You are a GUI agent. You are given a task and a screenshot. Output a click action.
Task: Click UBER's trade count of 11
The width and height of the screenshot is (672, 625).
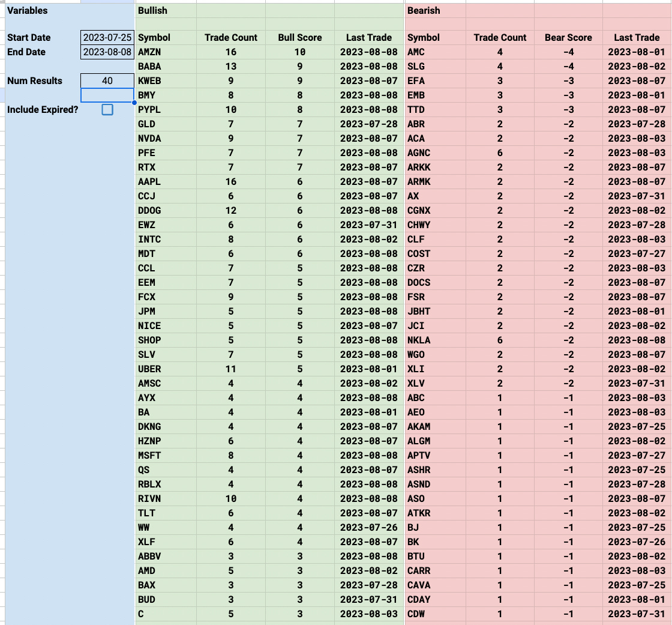coord(231,369)
